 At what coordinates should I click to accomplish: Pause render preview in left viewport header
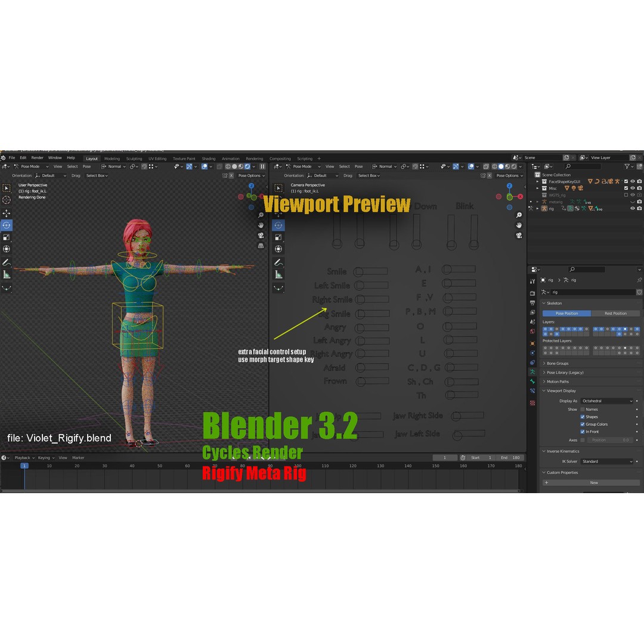pyautogui.click(x=262, y=166)
